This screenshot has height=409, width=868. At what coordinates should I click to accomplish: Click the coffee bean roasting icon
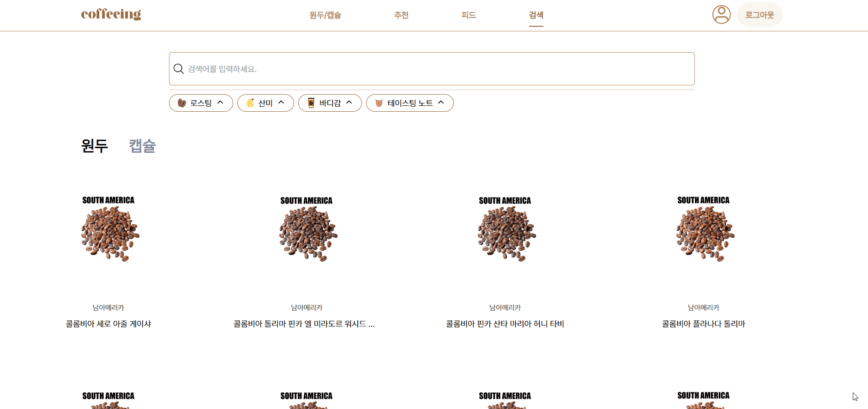click(x=182, y=103)
